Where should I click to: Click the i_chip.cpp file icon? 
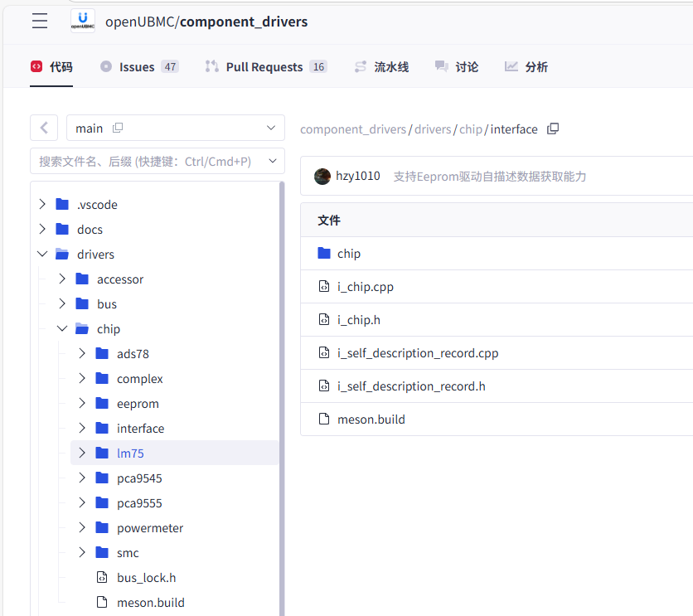(x=324, y=287)
